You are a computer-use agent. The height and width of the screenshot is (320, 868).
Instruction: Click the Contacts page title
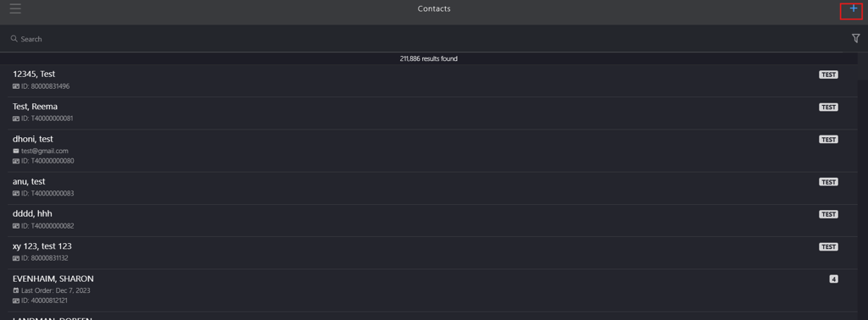point(434,8)
